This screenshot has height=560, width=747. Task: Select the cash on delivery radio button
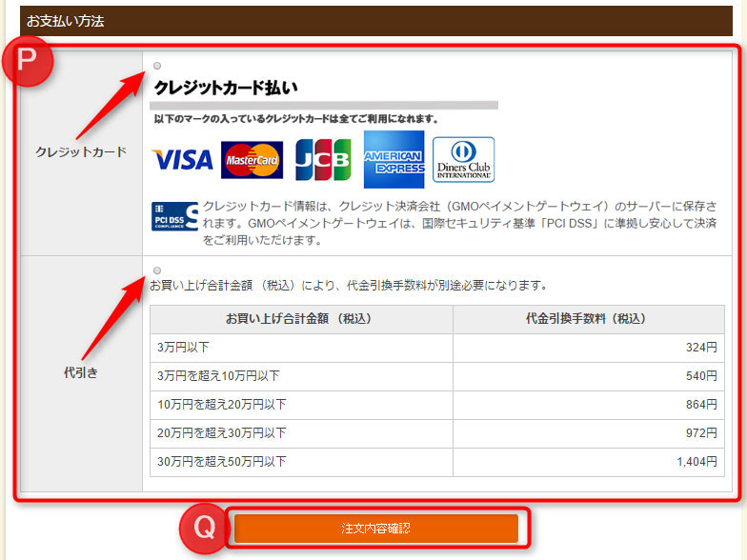coord(157,270)
